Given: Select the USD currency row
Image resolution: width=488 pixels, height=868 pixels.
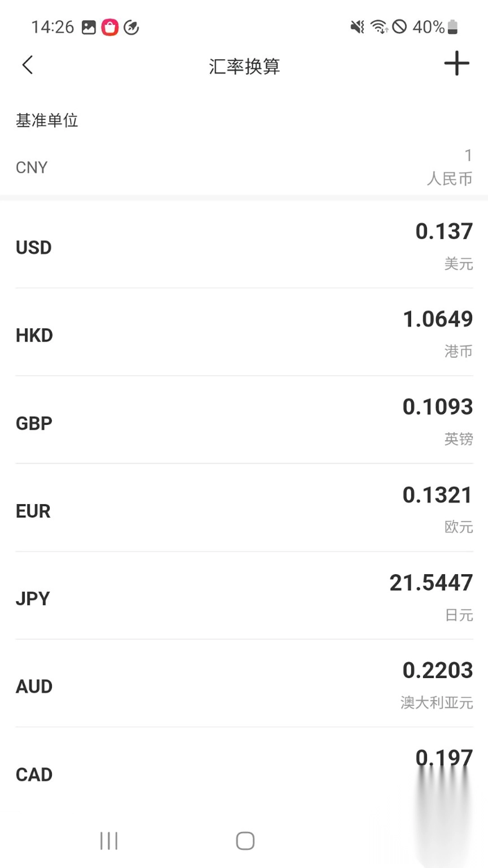Looking at the screenshot, I should tap(244, 247).
